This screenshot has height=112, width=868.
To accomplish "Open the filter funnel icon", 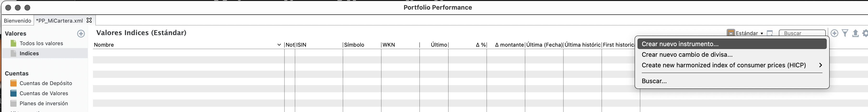I will coord(845,33).
